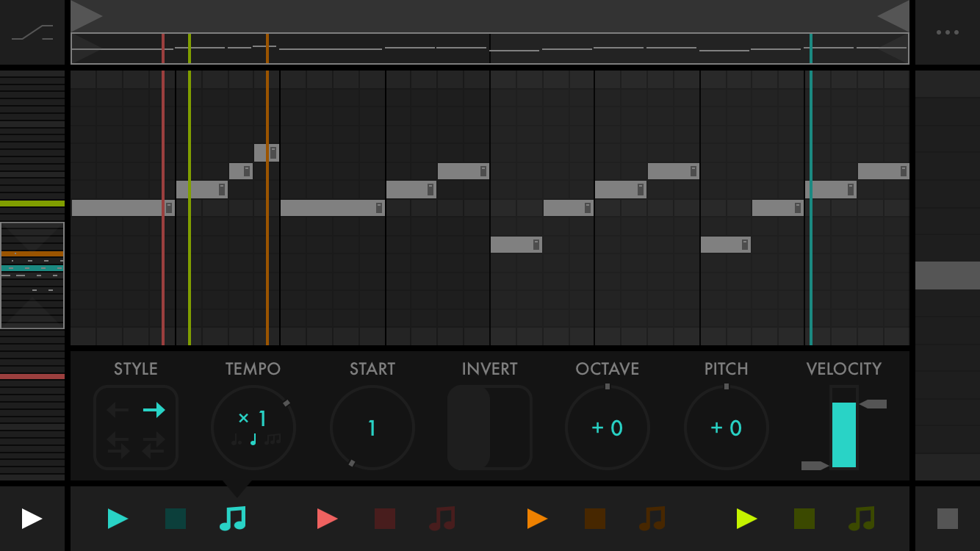The image size is (980, 551).
Task: Toggle the INVERT switch
Action: pyautogui.click(x=489, y=428)
